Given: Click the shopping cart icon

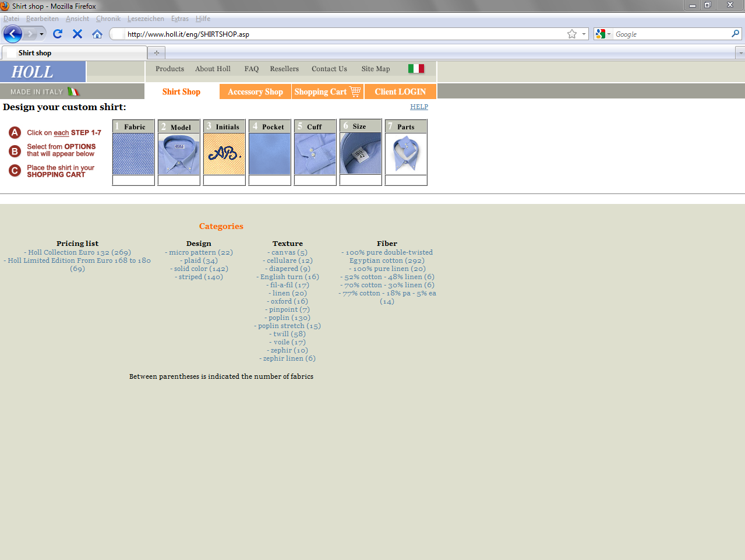Looking at the screenshot, I should coord(355,91).
